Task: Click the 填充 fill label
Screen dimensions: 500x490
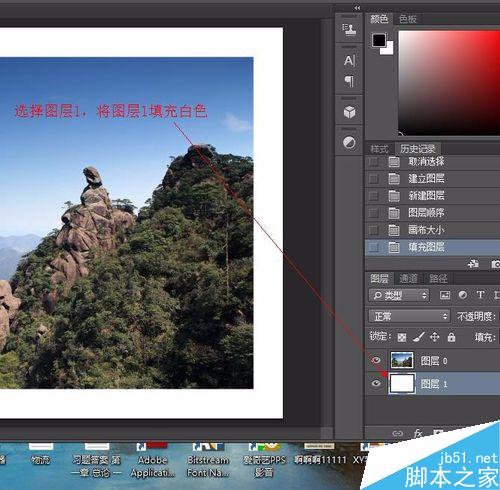Action: tap(485, 337)
